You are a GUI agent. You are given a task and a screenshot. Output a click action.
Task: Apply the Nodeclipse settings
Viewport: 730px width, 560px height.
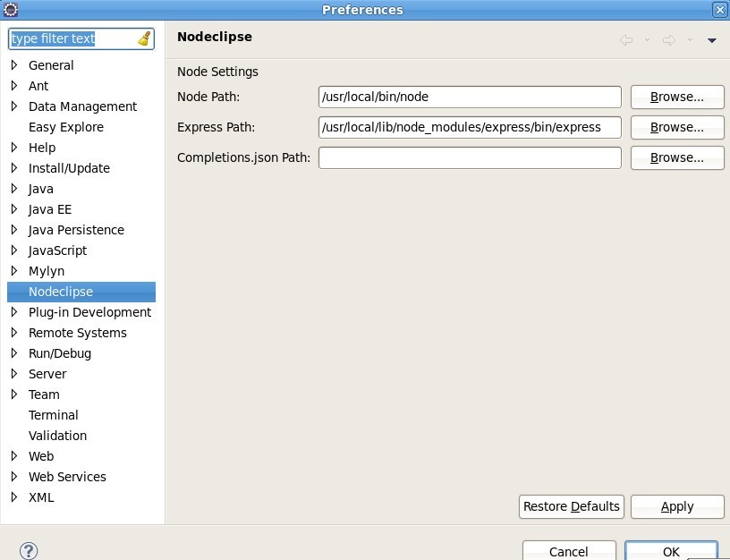coord(677,506)
